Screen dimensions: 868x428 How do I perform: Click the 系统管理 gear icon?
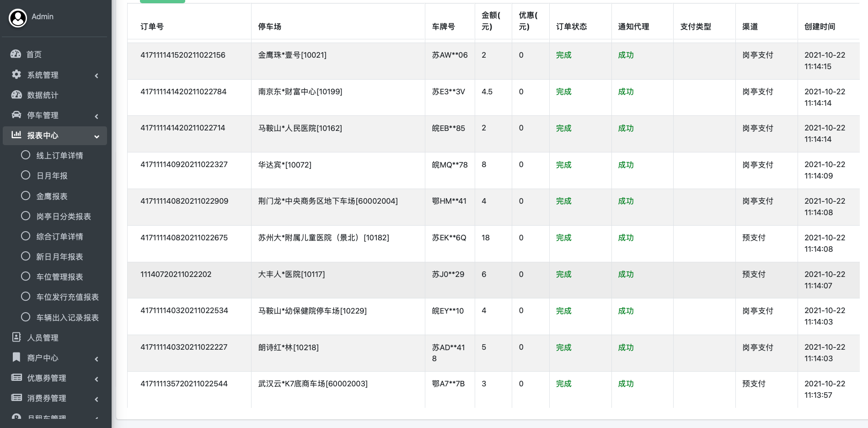tap(16, 75)
